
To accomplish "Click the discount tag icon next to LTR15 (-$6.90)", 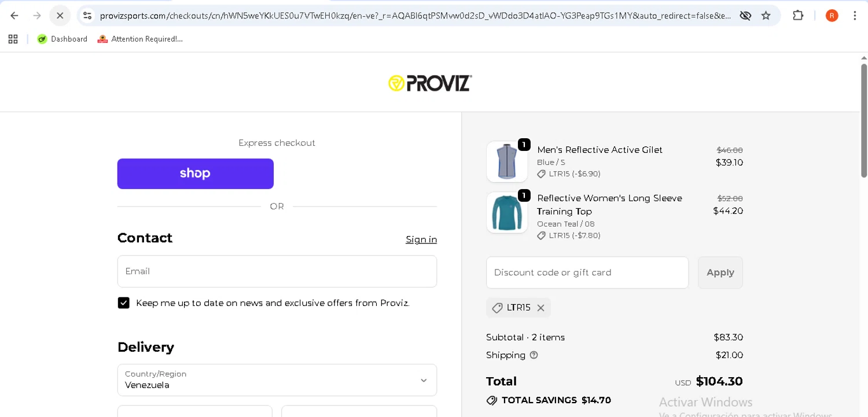I will [542, 174].
